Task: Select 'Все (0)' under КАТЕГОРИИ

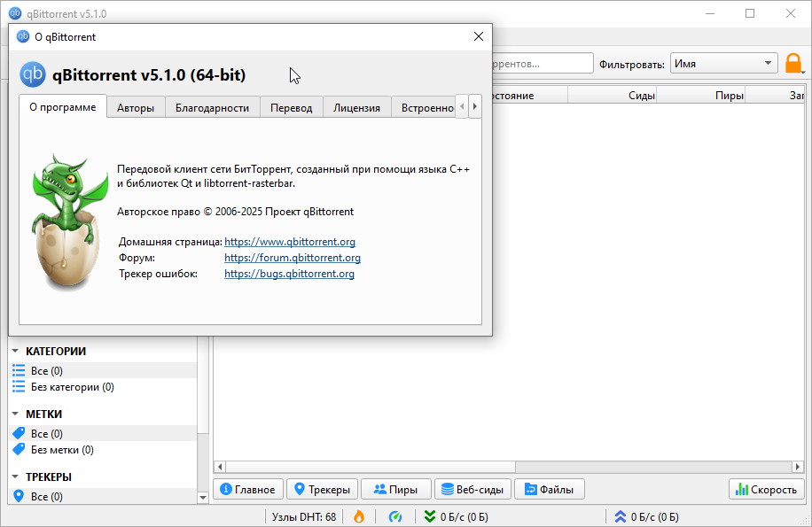Action: pyautogui.click(x=103, y=370)
